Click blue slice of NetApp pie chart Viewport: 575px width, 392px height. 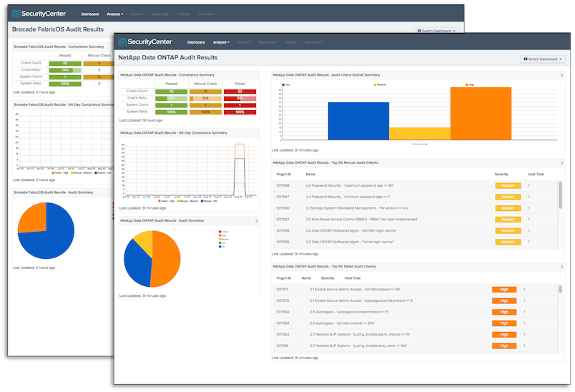point(137,263)
